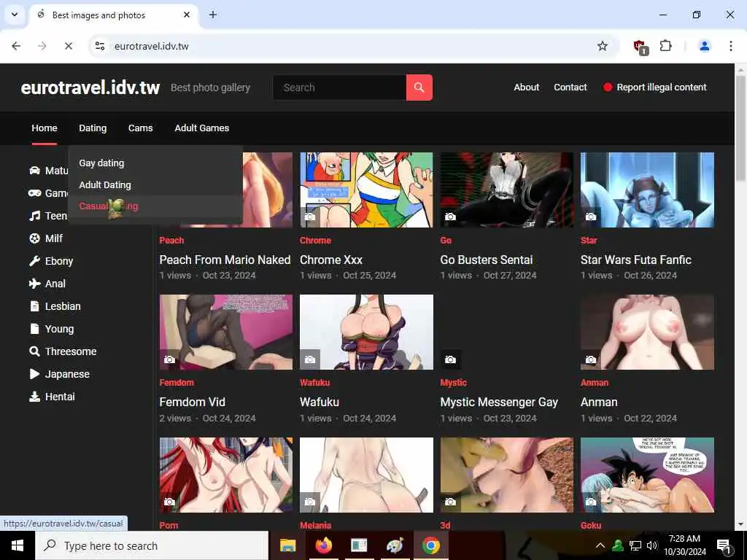747x560 pixels.
Task: Click the taskbar 'Type here to search' box
Action: 152,545
